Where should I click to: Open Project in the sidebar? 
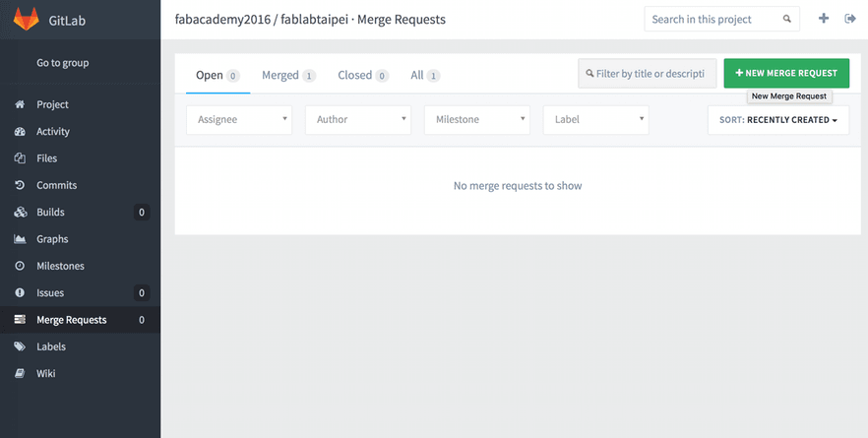[x=81, y=104]
